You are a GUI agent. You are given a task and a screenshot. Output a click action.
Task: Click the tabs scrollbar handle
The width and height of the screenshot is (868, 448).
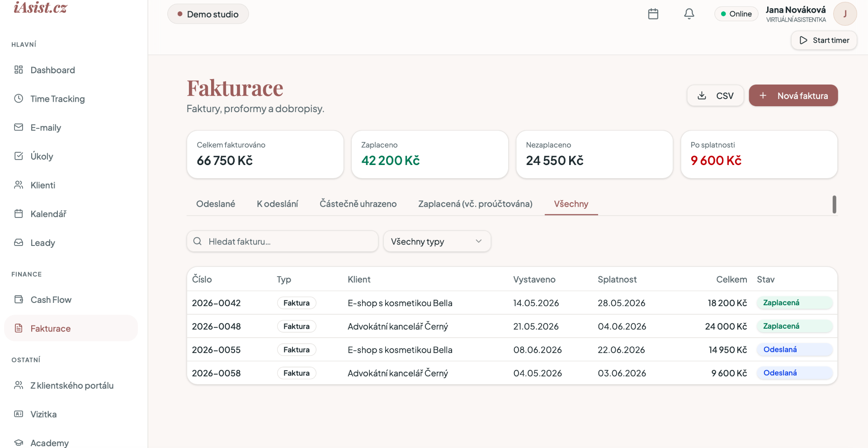click(834, 204)
